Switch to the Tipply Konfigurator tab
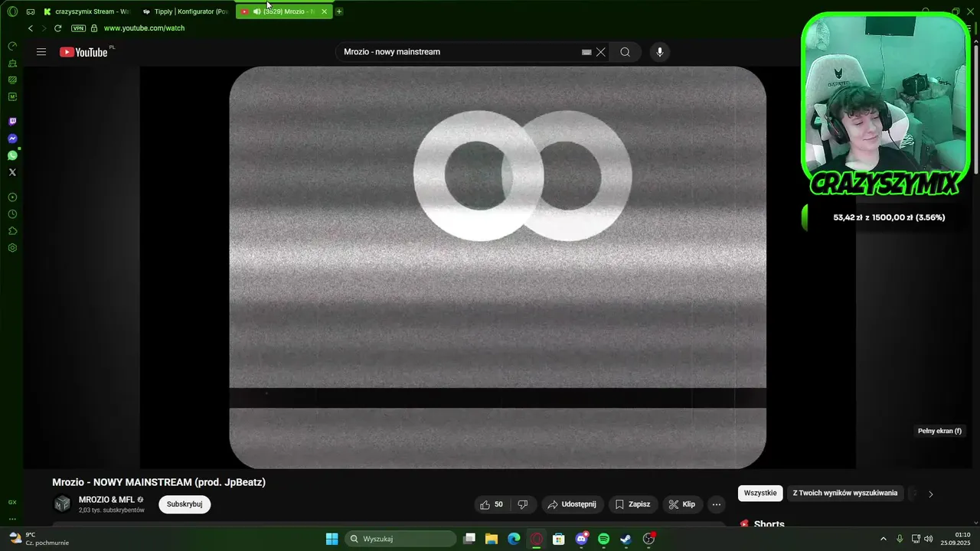 [186, 11]
